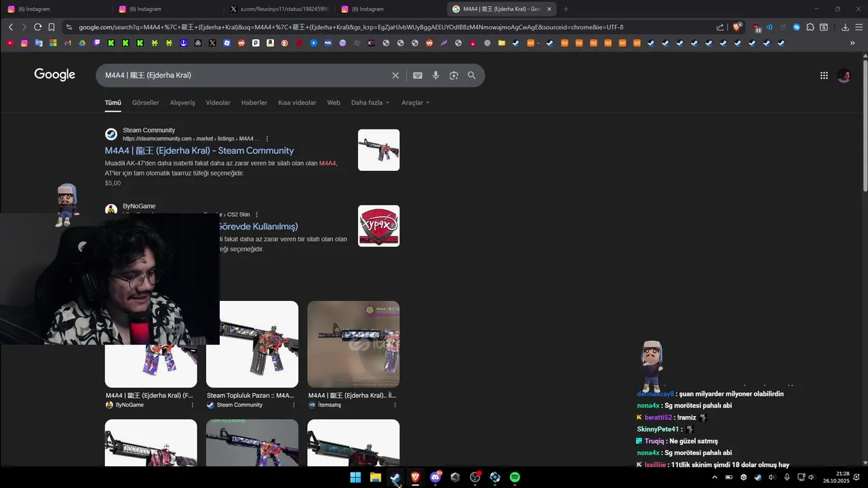
Task: Open Steam Community result thumbnail image
Action: tap(378, 150)
